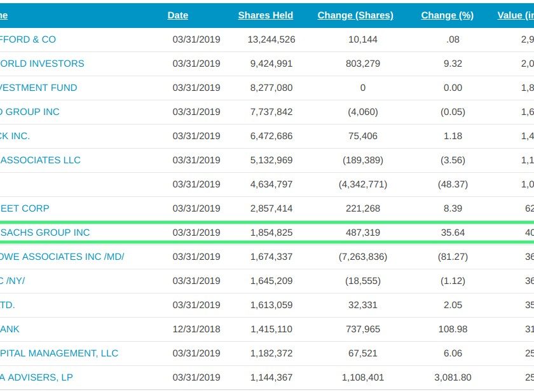Select percent change value 108.98

click(x=453, y=329)
